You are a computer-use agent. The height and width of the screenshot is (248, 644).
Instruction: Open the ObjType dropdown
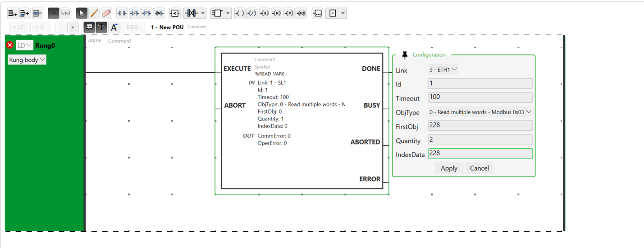480,112
